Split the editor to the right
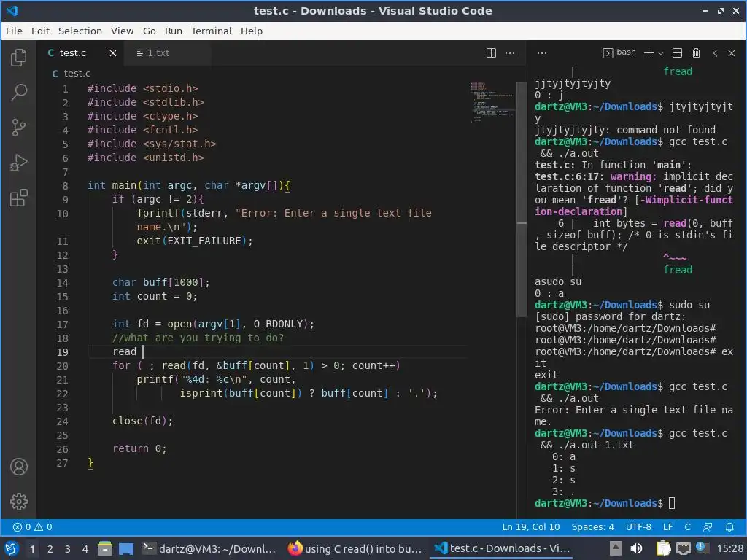 491,52
